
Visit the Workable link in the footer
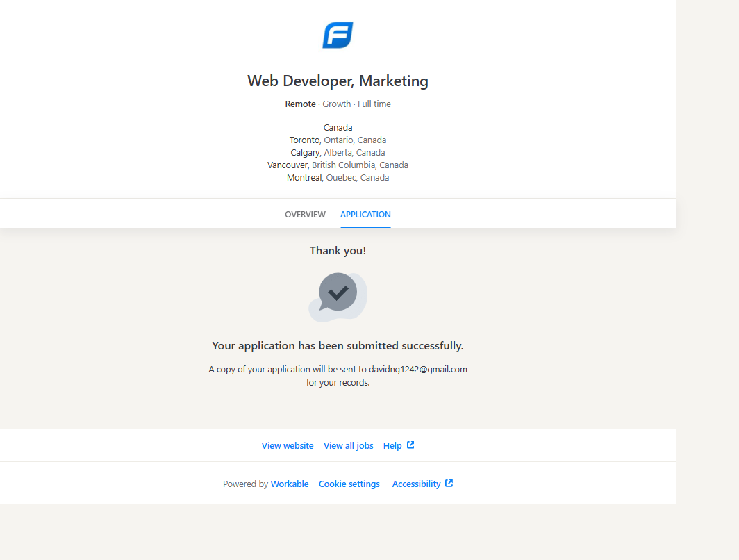290,484
